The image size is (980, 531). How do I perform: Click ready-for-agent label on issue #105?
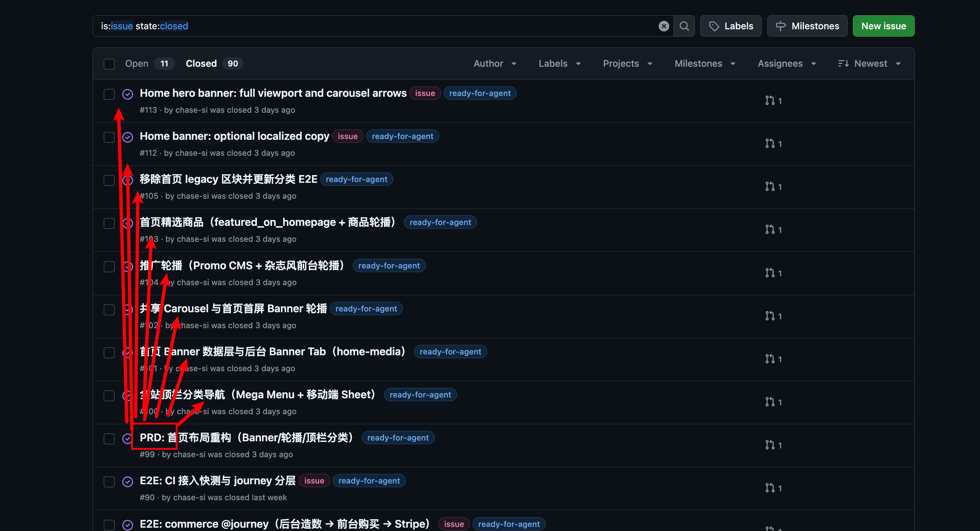pos(357,179)
